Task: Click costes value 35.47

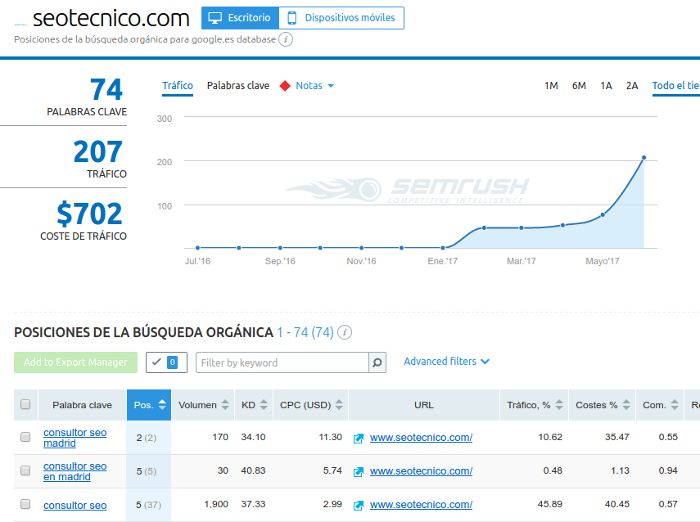Action: pos(617,437)
